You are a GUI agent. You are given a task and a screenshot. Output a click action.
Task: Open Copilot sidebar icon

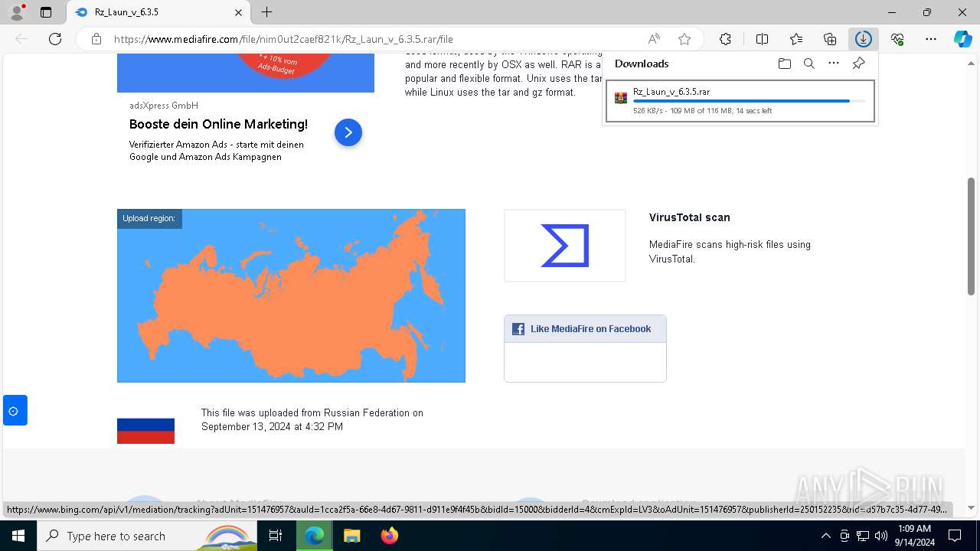962,39
